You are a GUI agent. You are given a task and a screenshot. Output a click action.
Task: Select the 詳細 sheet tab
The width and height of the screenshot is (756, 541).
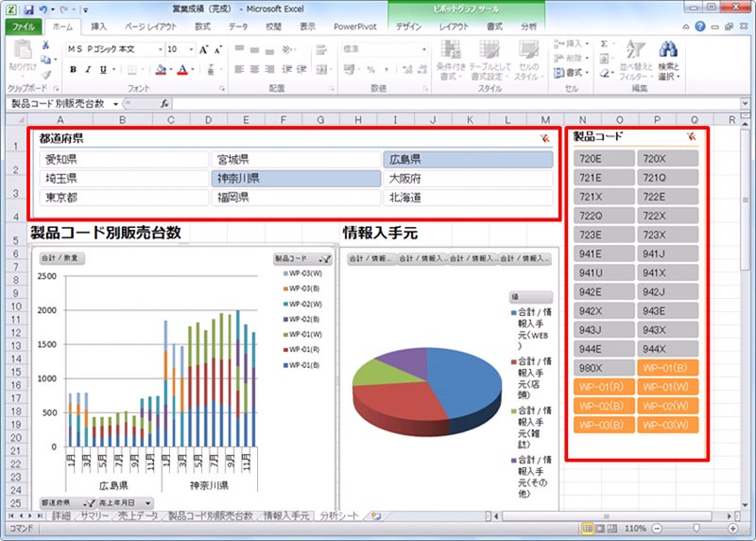(x=61, y=515)
